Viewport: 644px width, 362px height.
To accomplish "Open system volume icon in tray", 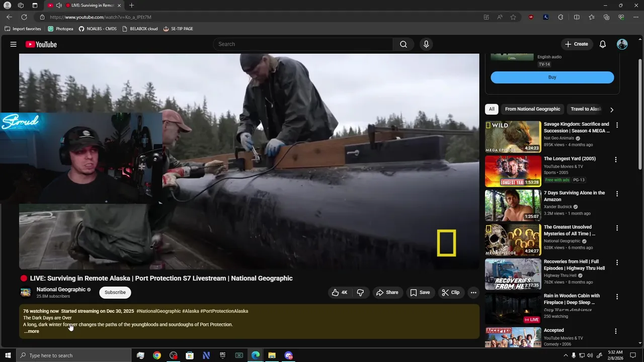I will [591, 355].
